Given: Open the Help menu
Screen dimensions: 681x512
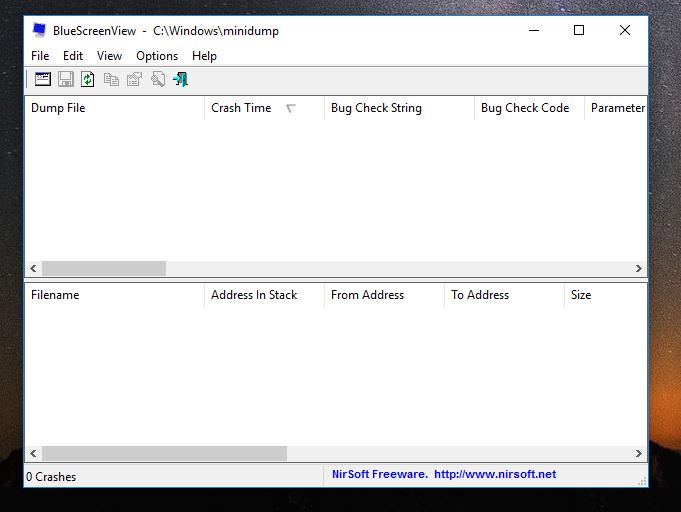Looking at the screenshot, I should click(204, 56).
